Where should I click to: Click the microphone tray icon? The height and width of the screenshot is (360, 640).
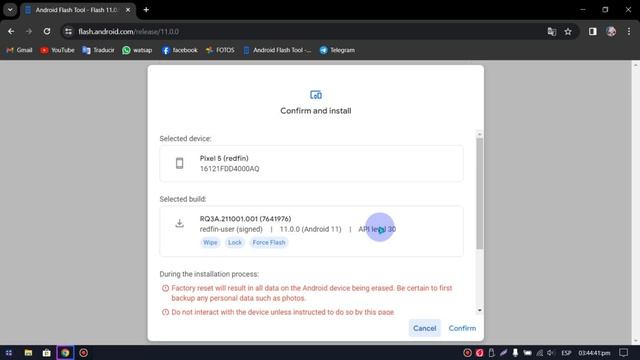click(515, 353)
